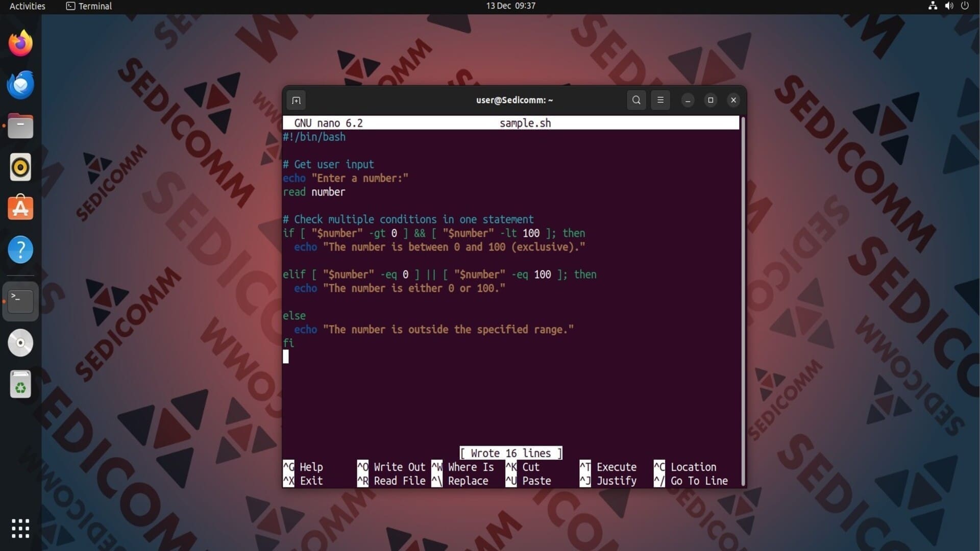Open the Activities overview
This screenshot has width=980, height=551.
(x=28, y=6)
